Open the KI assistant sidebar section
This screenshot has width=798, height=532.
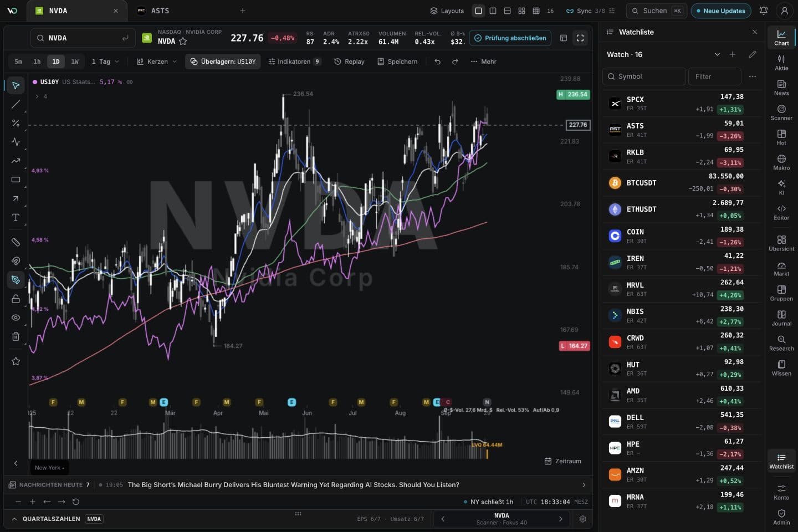pyautogui.click(x=781, y=187)
